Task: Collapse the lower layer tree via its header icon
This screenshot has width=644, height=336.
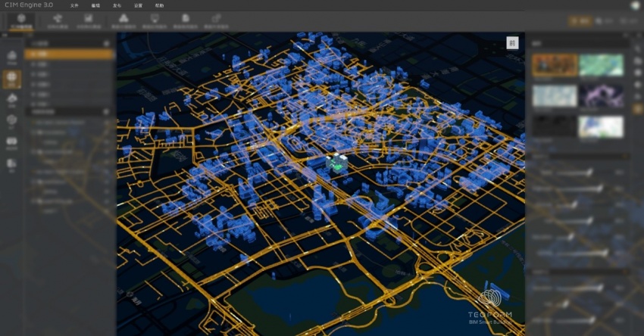Action: 106,111
